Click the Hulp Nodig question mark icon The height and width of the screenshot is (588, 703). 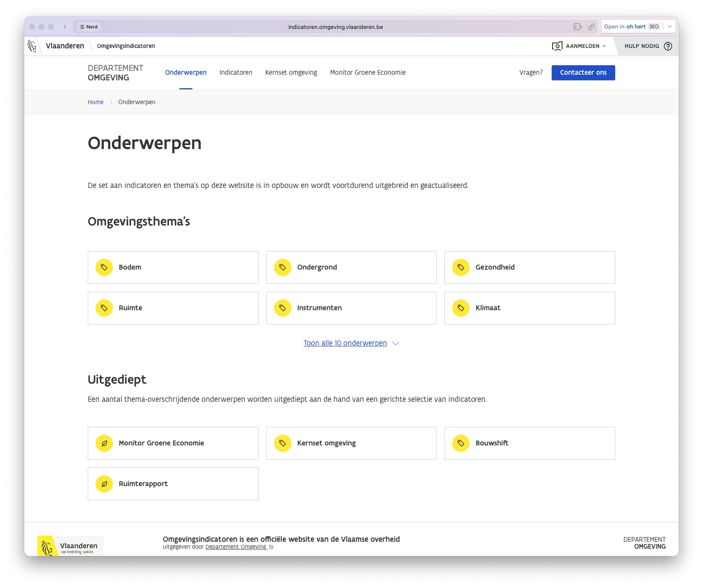(x=668, y=46)
